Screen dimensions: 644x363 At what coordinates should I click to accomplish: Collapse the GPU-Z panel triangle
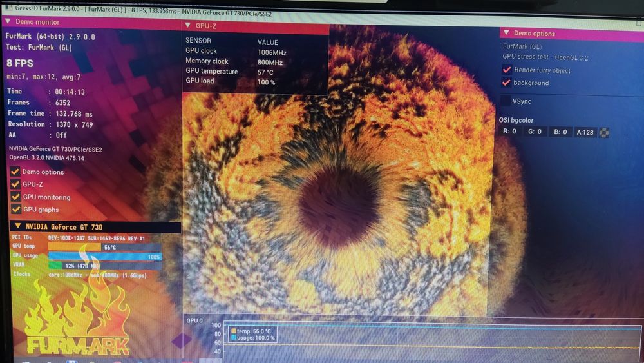(187, 25)
